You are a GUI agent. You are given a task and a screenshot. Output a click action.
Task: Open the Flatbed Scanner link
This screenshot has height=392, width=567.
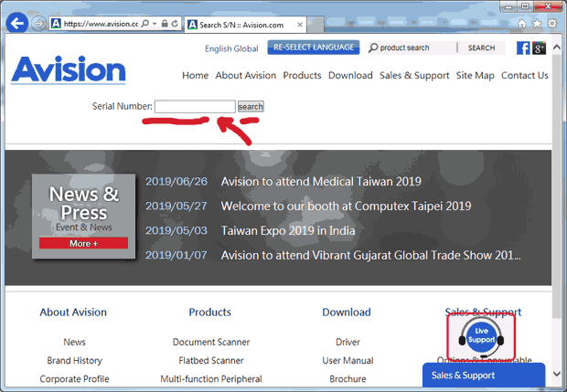pyautogui.click(x=211, y=361)
